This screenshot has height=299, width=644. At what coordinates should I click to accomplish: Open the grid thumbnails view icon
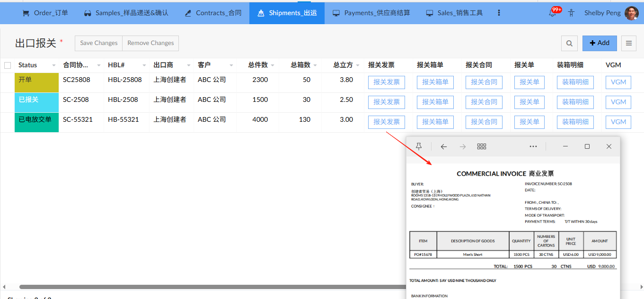482,146
